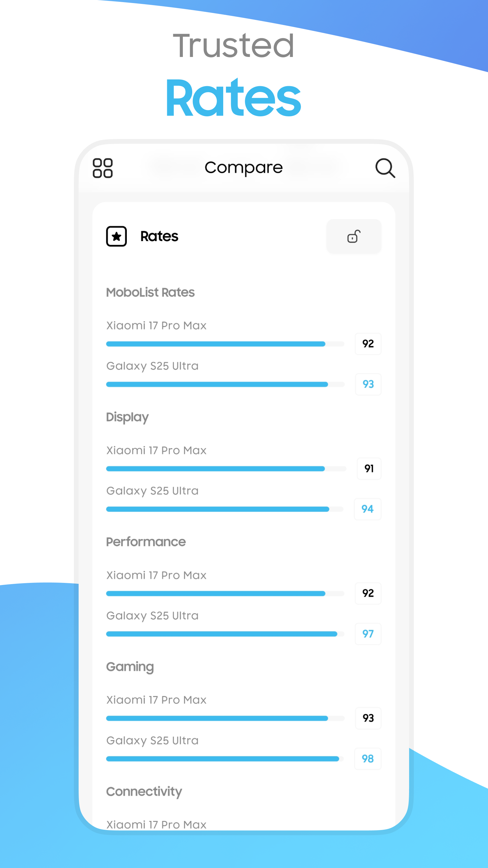
Task: Select the Display category heading
Action: point(127,417)
